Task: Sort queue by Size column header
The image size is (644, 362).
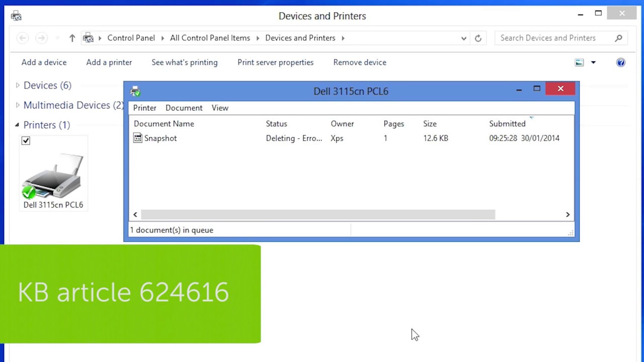Action: tap(430, 124)
